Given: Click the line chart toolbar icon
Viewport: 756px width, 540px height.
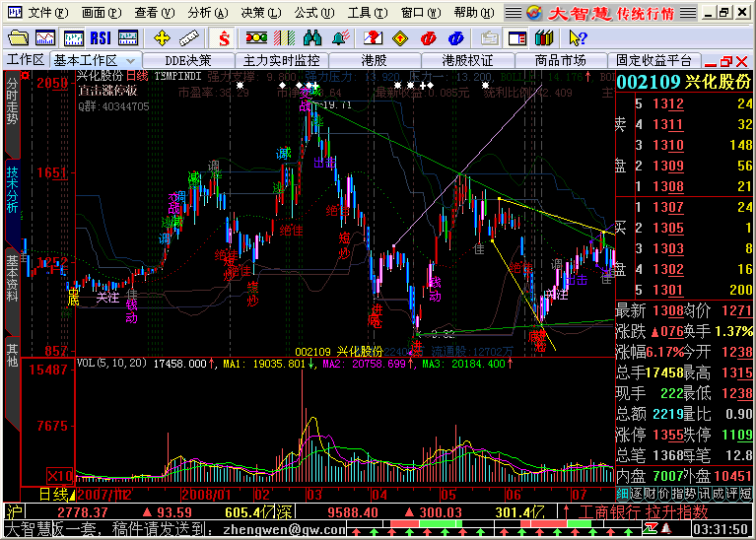Looking at the screenshot, I should (44, 37).
